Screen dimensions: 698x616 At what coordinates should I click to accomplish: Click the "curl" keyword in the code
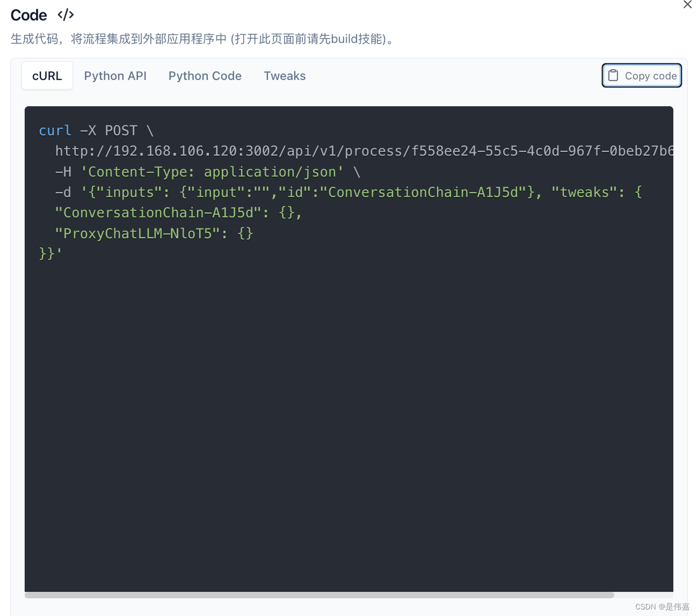[55, 131]
